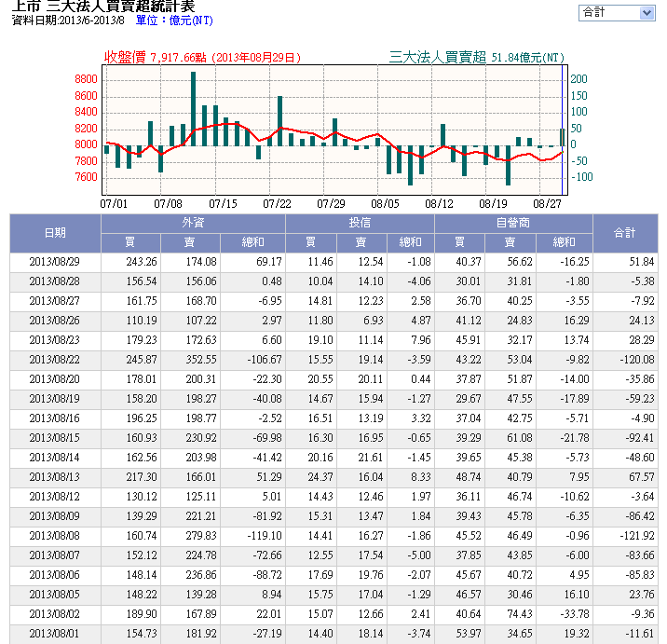Click right axis value label -100
Viewport: 667px width, 644px height.
[x=581, y=177]
